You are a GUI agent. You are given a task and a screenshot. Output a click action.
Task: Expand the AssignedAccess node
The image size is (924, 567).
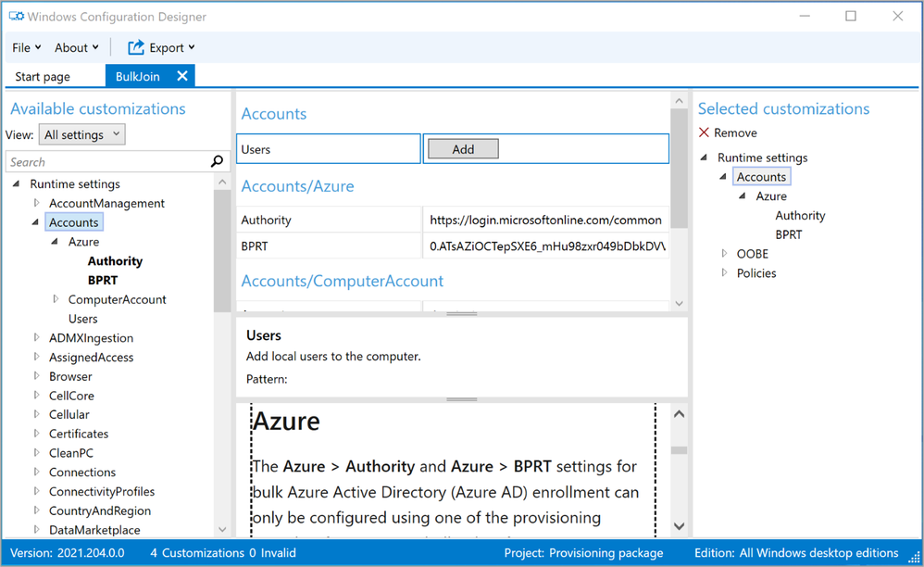tap(36, 357)
